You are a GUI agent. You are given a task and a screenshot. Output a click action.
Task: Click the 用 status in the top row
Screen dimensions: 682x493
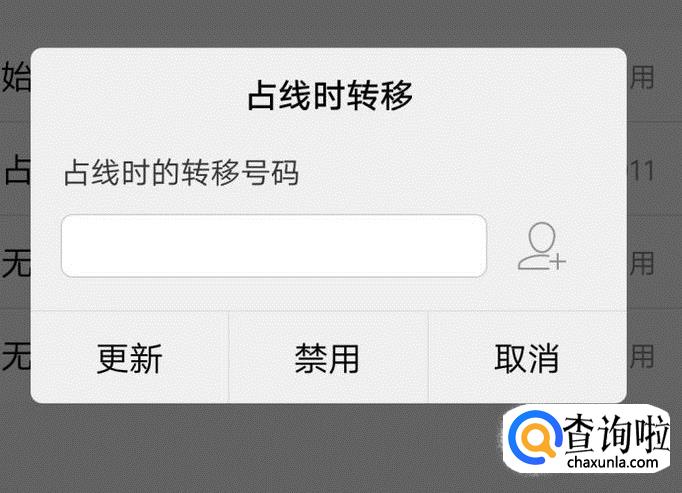point(642,77)
